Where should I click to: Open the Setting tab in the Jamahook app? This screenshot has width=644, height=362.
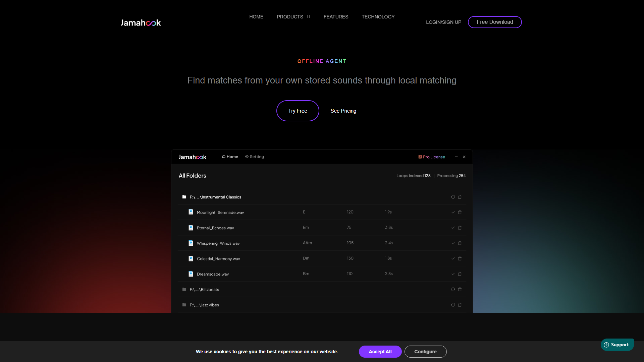[255, 157]
